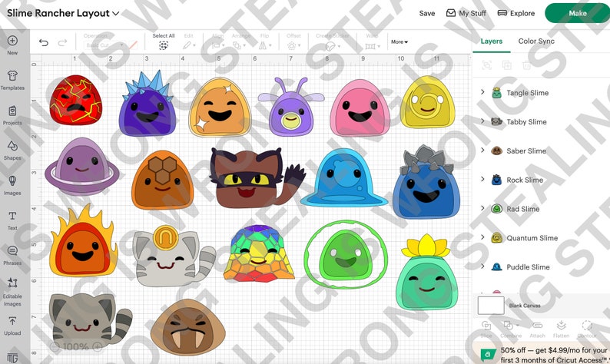Image resolution: width=610 pixels, height=364 pixels.
Task: Expand the Rock Slime layer
Action: pos(482,179)
